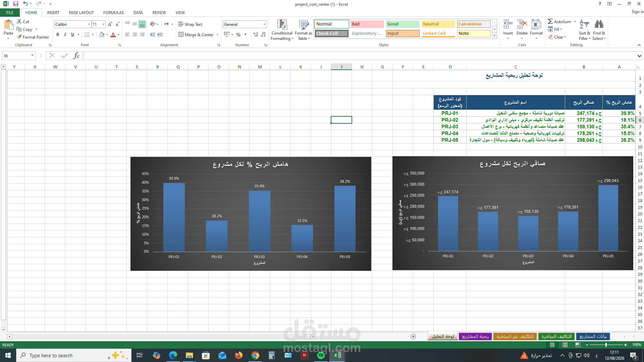Open the Font Color red A
The width and height of the screenshot is (644, 362).
click(113, 35)
